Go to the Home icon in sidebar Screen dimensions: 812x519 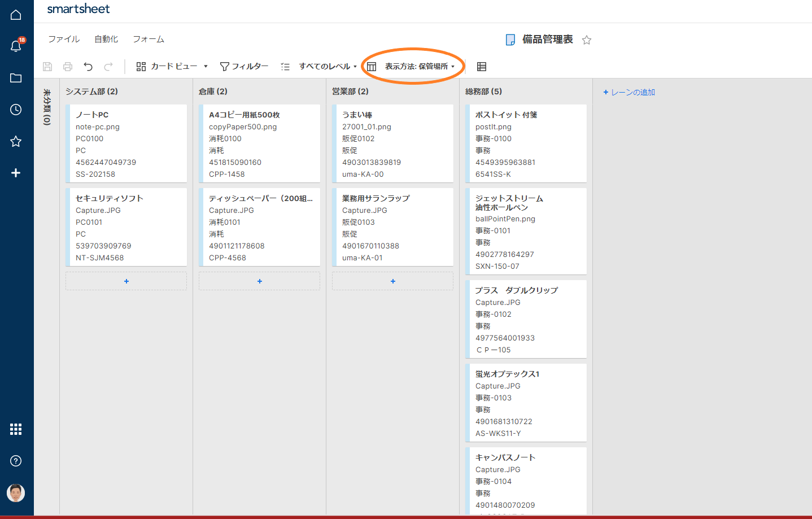[16, 15]
